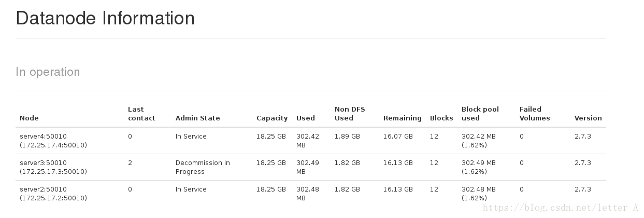Viewport: 644px width, 218px height.
Task: Click the Remaining column header
Action: tap(403, 118)
